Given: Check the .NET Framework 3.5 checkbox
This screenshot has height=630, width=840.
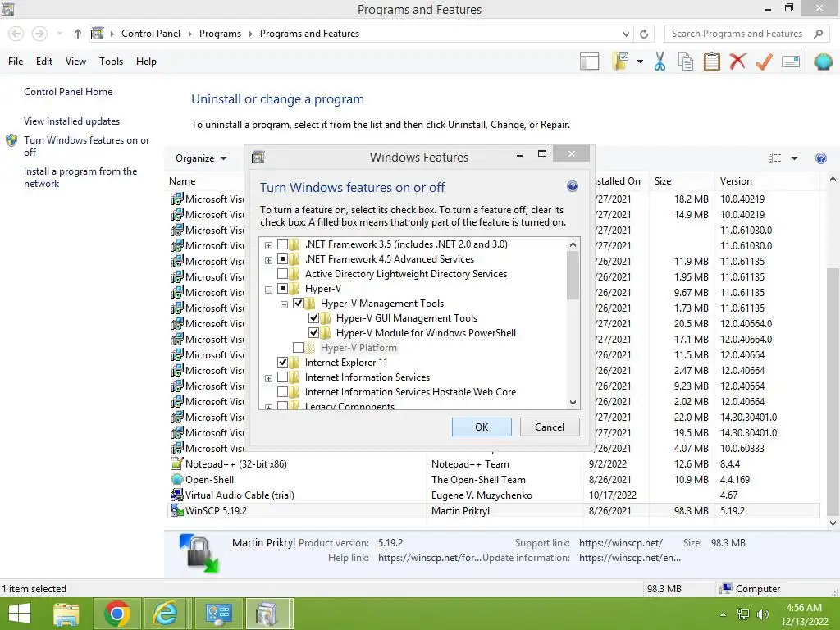Looking at the screenshot, I should (x=282, y=244).
